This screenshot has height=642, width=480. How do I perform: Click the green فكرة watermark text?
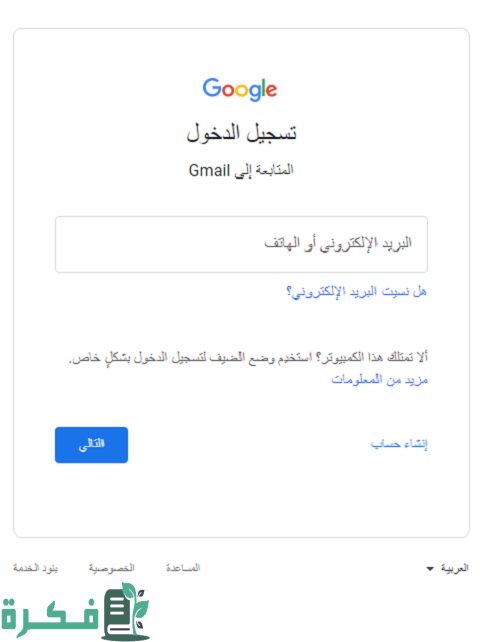pyautogui.click(x=50, y=617)
